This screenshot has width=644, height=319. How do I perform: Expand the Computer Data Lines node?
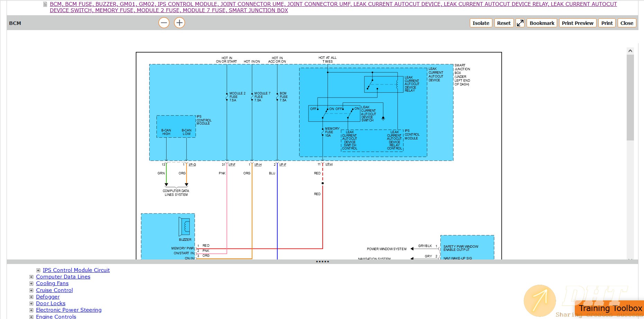click(x=32, y=277)
